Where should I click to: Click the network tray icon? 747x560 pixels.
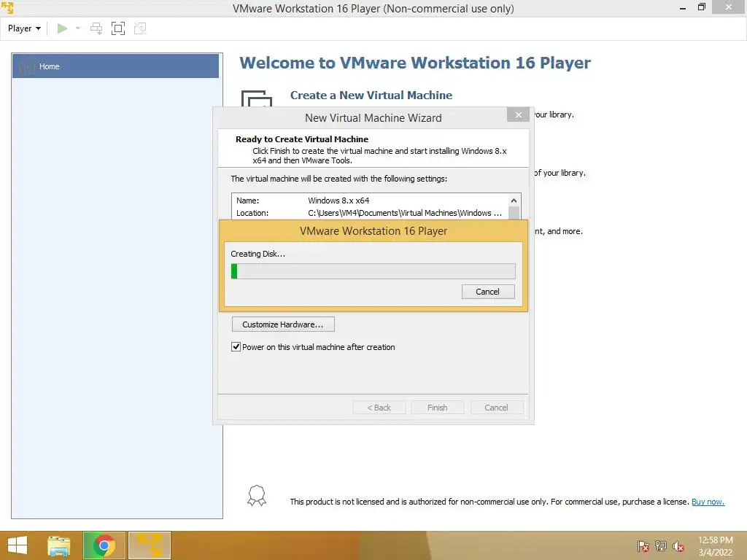(x=661, y=546)
